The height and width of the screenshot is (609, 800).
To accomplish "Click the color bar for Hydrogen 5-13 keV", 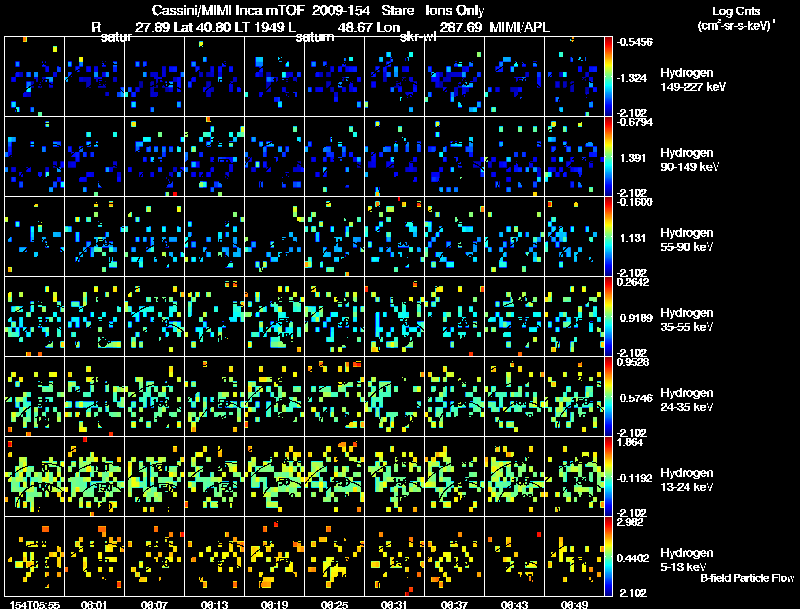I will (x=608, y=557).
